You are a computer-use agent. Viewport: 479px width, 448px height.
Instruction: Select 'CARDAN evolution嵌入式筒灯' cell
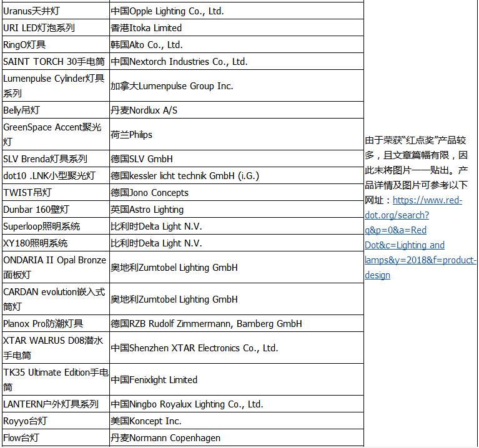56,299
